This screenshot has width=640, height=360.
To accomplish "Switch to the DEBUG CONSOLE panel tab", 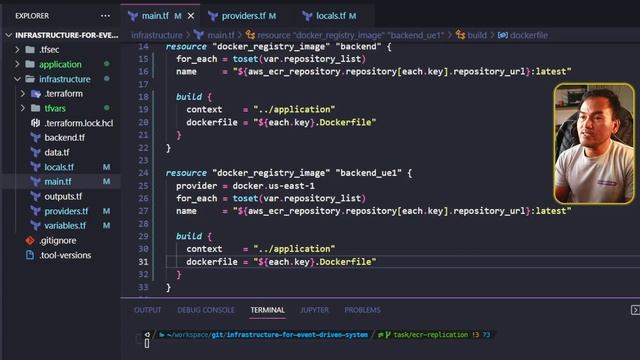I will point(206,310).
